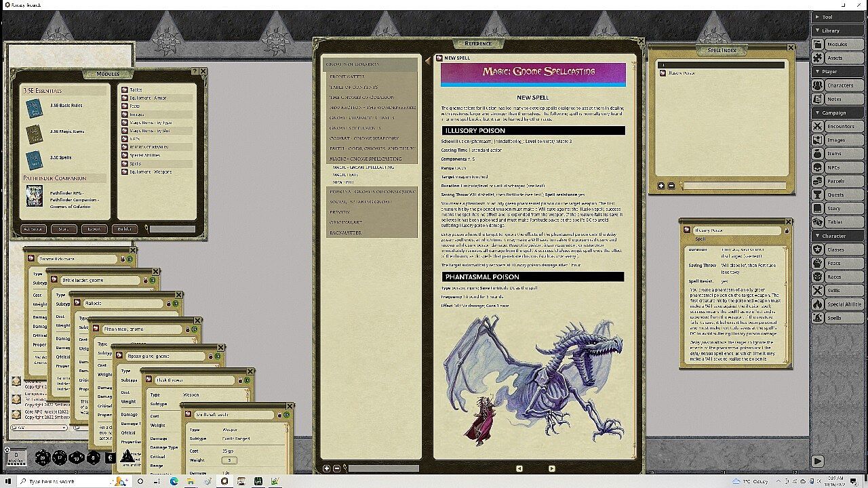This screenshot has width=868, height=488.
Task: Toggle lock on Flask thrower window
Action: (240, 380)
